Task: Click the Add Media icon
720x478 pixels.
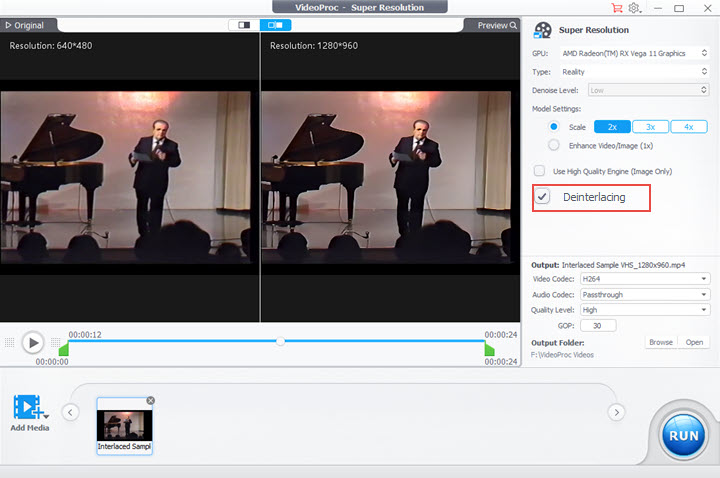Action: (x=28, y=407)
